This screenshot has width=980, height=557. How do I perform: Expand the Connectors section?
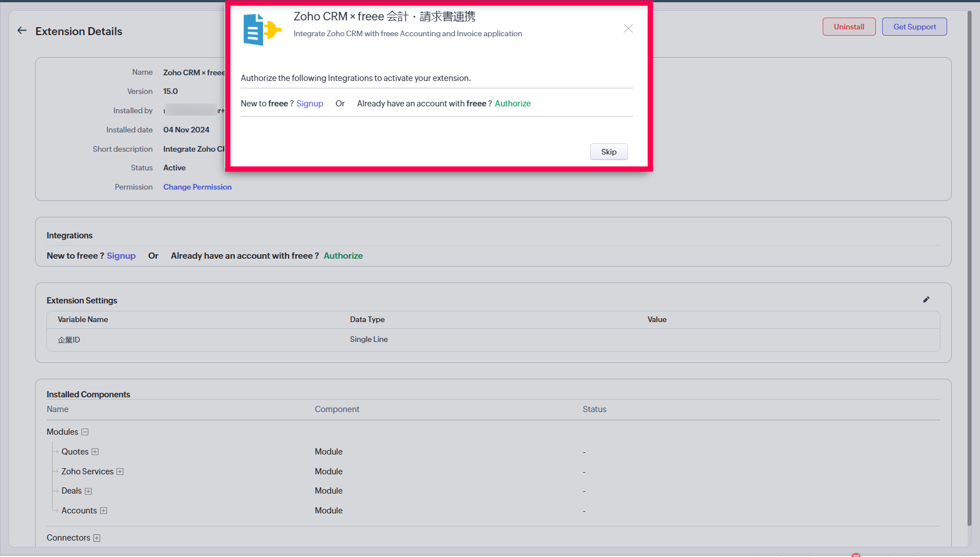tap(97, 538)
